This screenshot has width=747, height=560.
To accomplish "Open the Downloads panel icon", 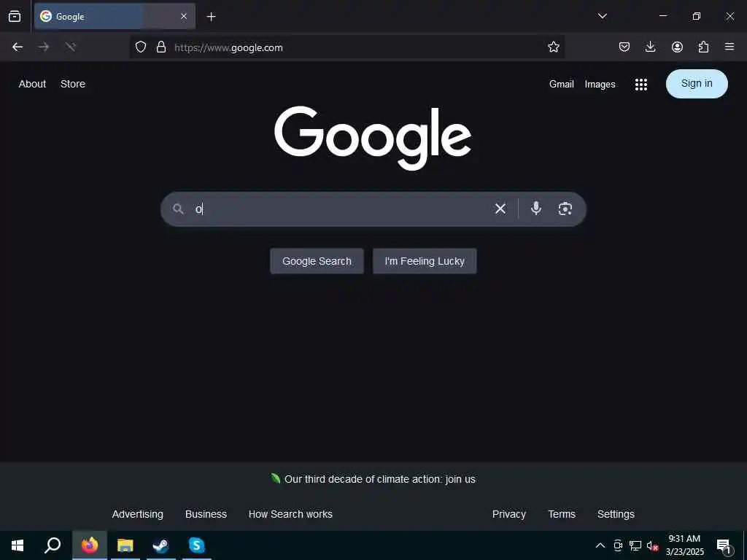I will [650, 47].
